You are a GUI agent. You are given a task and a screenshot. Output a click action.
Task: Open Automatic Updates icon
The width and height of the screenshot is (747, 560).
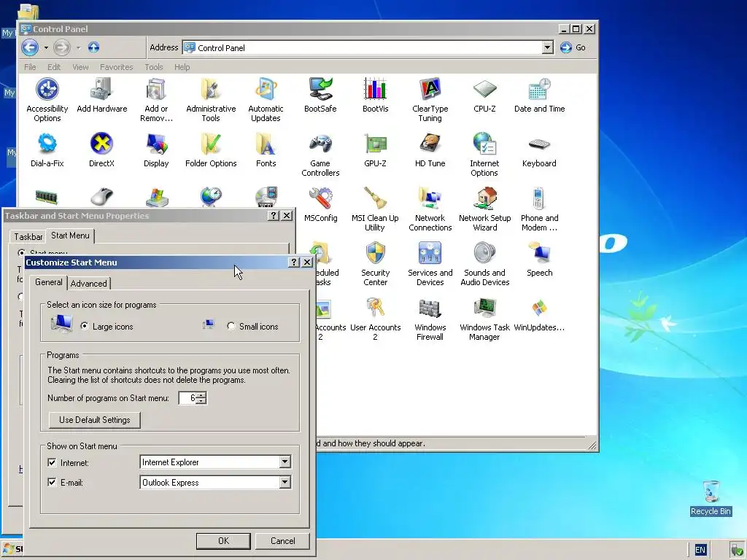266,99
